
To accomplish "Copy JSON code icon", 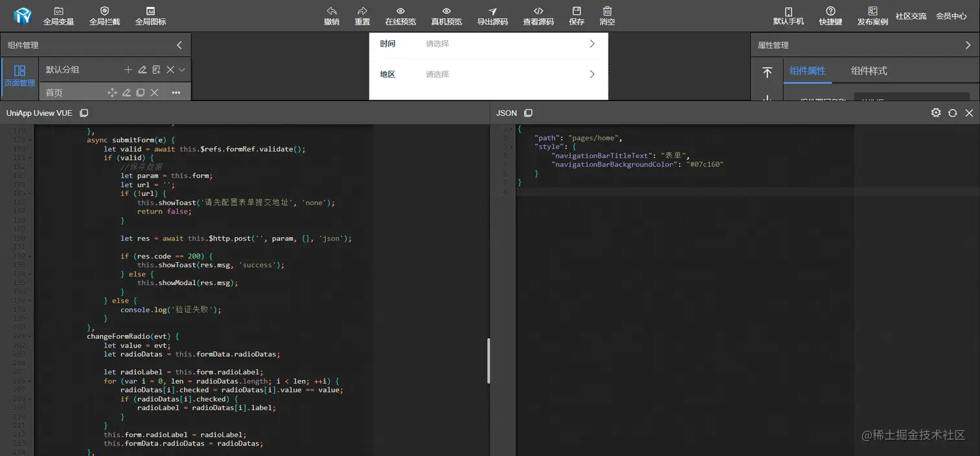I will pyautogui.click(x=528, y=113).
